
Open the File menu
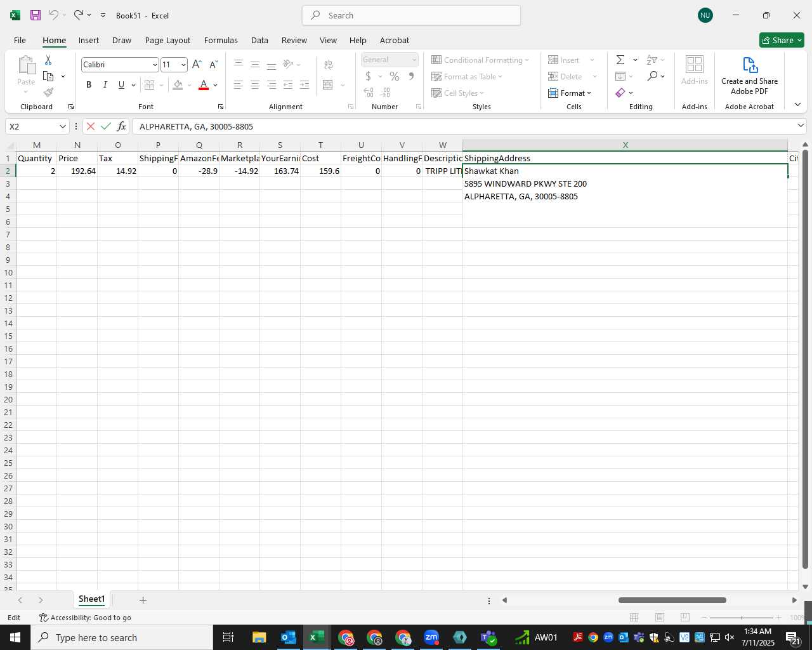click(x=20, y=40)
